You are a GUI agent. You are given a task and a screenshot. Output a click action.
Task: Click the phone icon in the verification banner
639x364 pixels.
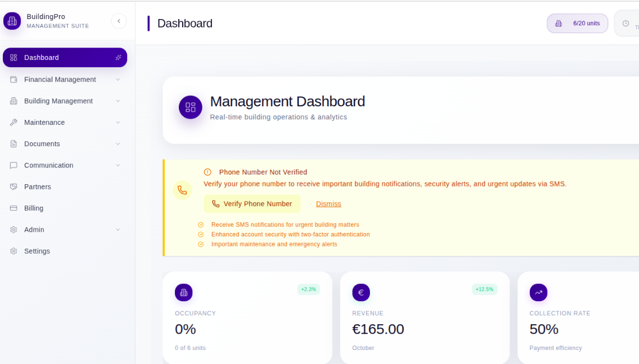182,190
